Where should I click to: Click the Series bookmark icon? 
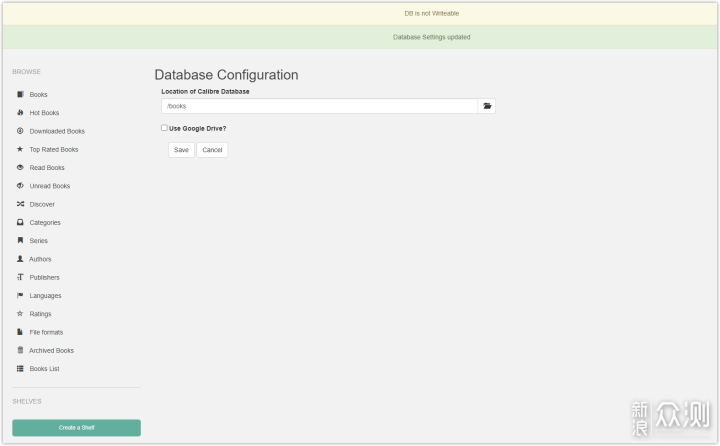pos(20,241)
